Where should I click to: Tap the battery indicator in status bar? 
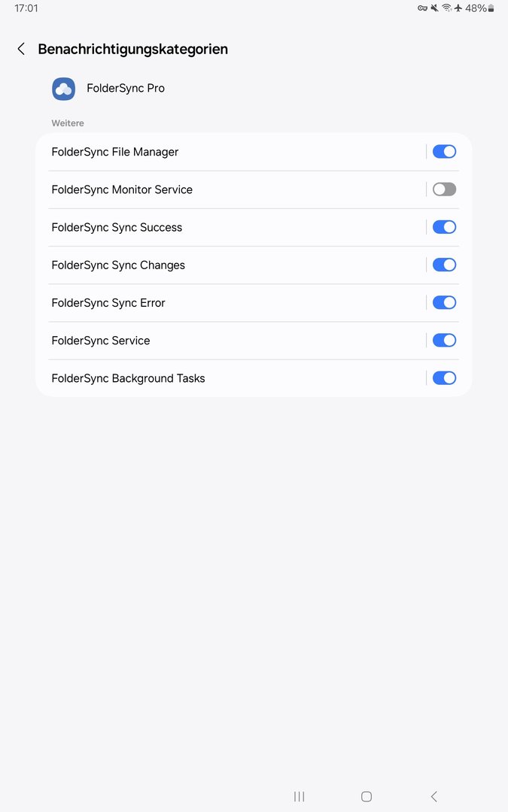pyautogui.click(x=491, y=8)
